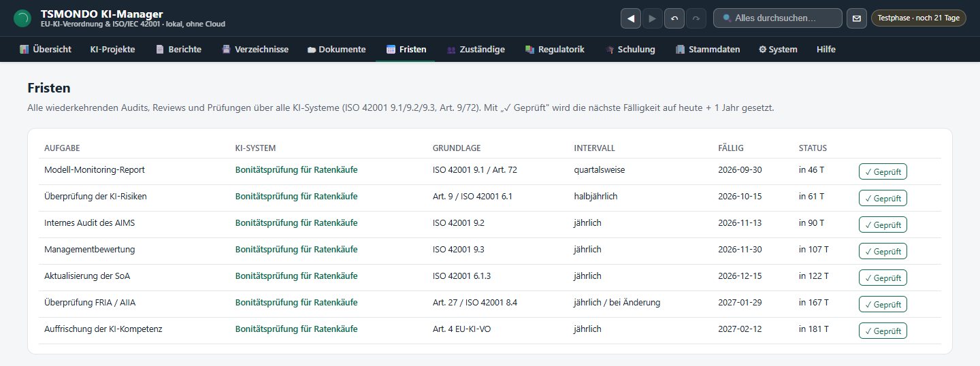Open the Verzeichnisse tab

(255, 49)
